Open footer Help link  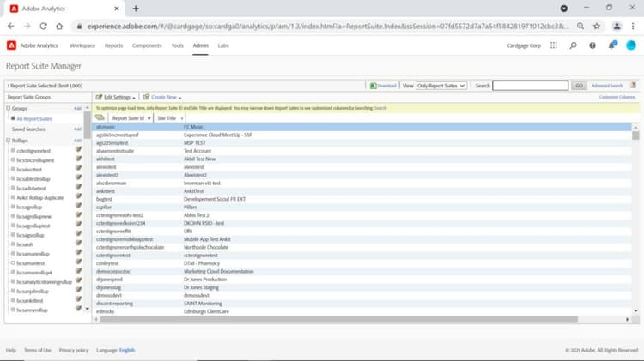point(10,350)
